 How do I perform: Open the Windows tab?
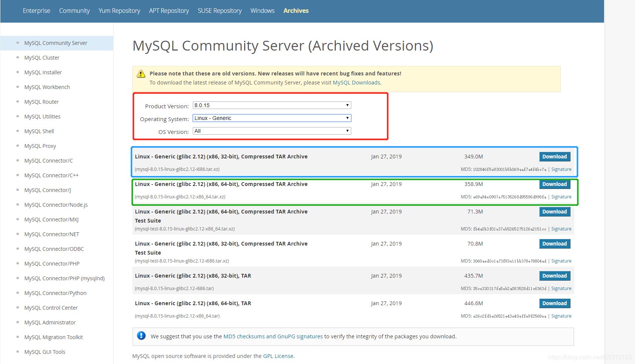pos(262,11)
